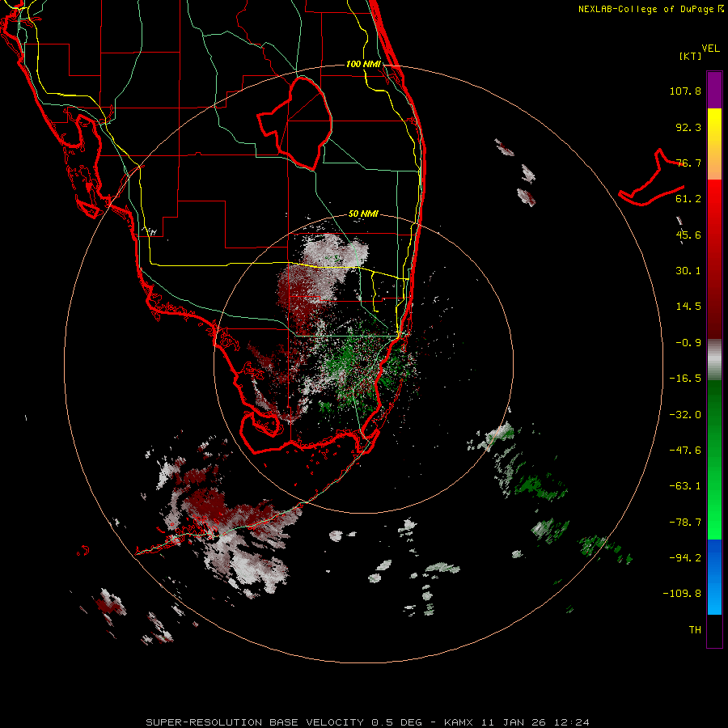Click the TH label at scale bottom
Viewport: 728px width, 728px height.
click(695, 630)
